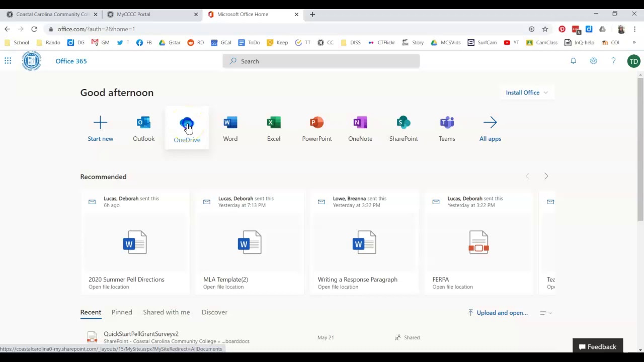Image resolution: width=644 pixels, height=362 pixels.
Task: Click Upload and open link
Action: [x=498, y=313]
